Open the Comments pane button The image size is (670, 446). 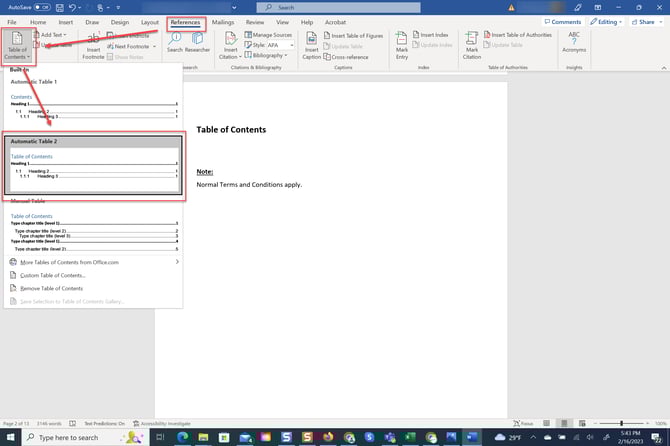563,22
